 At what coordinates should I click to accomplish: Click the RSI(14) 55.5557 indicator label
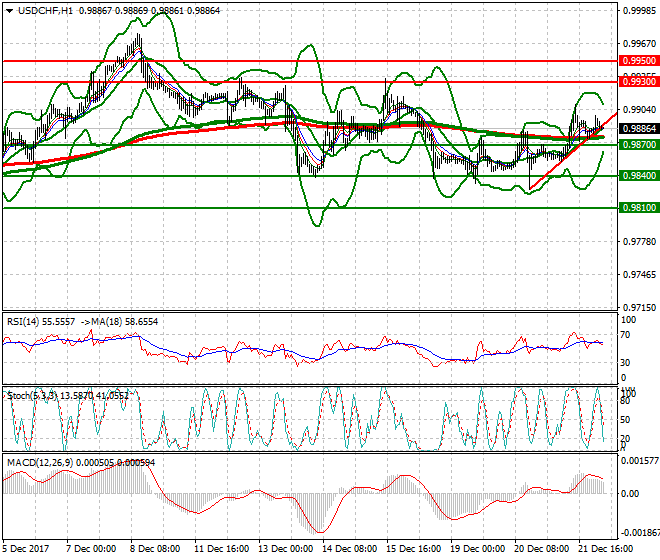tap(41, 322)
